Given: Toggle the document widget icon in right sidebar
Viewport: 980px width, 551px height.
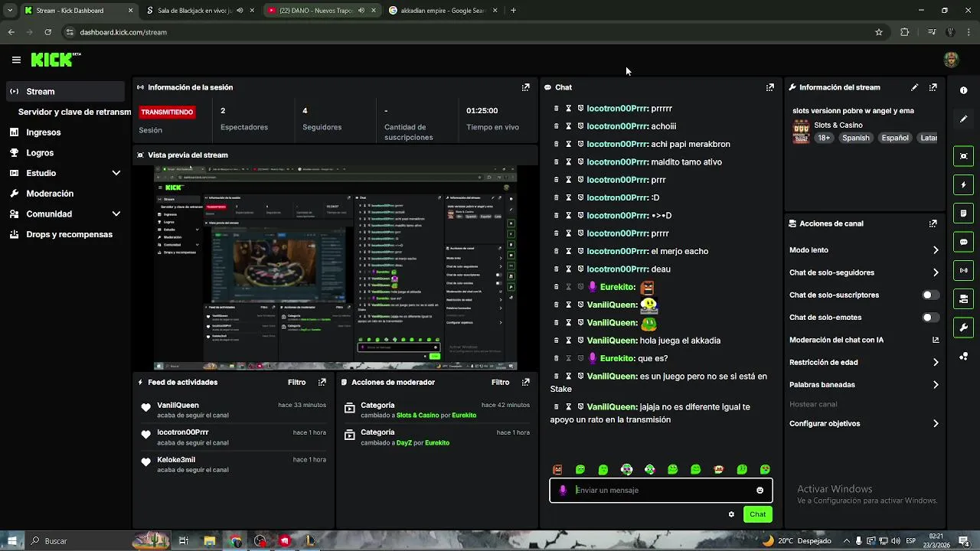Looking at the screenshot, I should tap(963, 213).
